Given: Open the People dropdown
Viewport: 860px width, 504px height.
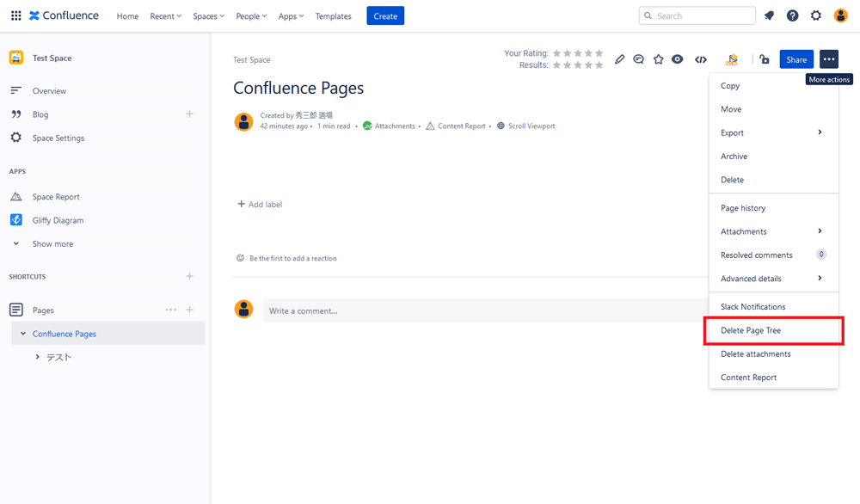Looking at the screenshot, I should (251, 15).
